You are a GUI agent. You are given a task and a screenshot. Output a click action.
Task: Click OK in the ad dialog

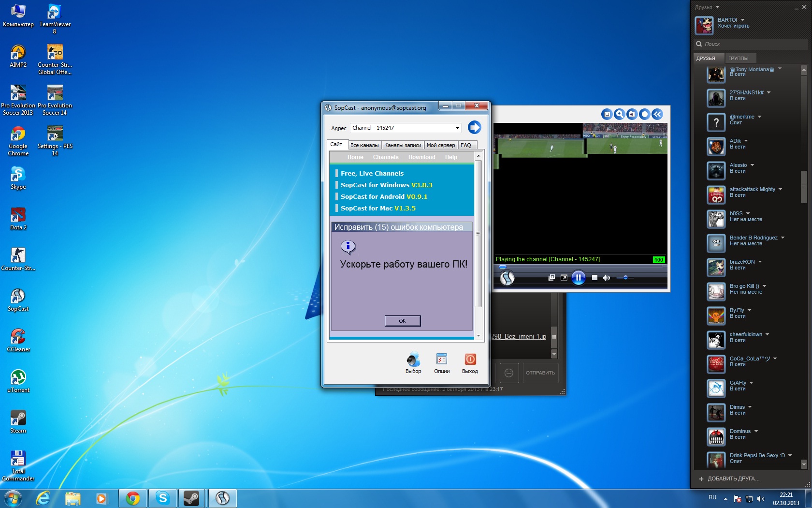(x=403, y=321)
